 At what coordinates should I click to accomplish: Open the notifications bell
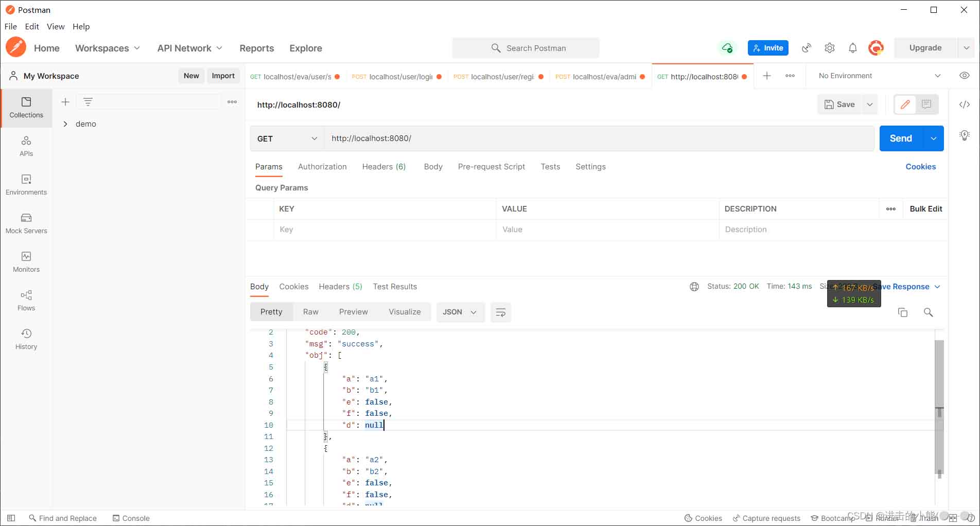point(852,48)
